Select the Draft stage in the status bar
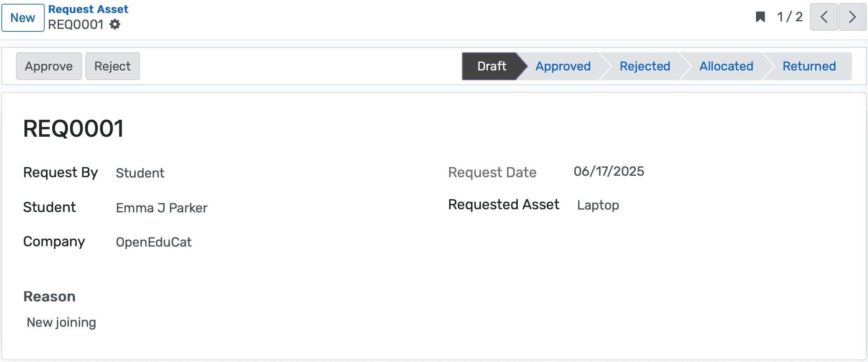Viewport: 868px width, 362px height. pos(492,66)
